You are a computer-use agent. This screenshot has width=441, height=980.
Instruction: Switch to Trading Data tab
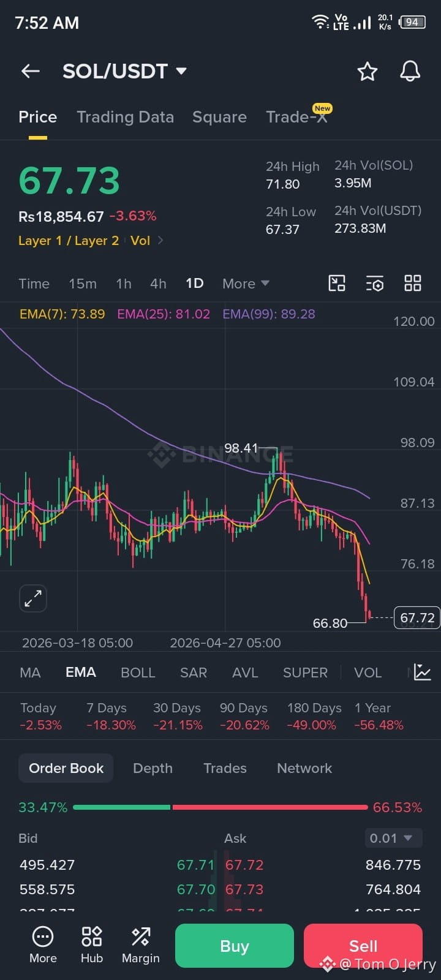(126, 117)
